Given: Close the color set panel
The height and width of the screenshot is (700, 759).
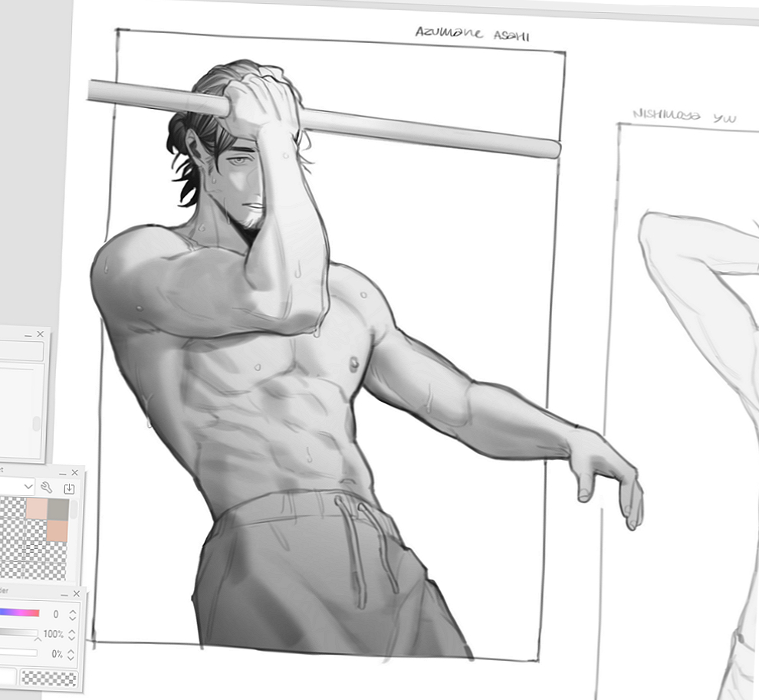Looking at the screenshot, I should [x=74, y=472].
